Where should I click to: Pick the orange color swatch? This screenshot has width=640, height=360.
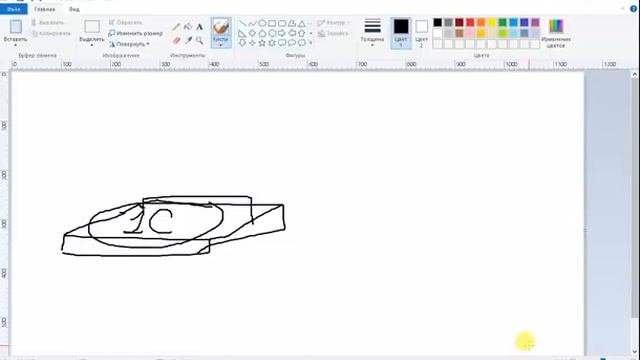click(481, 22)
